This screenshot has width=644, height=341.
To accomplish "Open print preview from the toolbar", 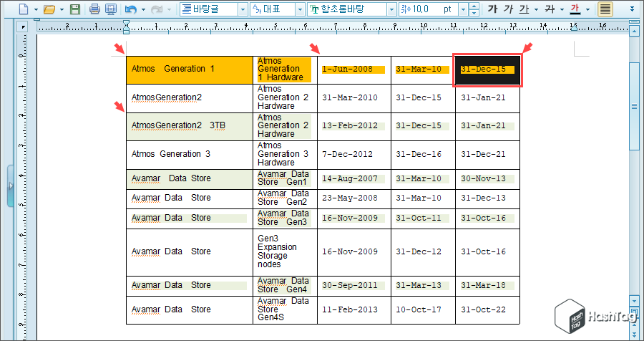I will point(110,9).
